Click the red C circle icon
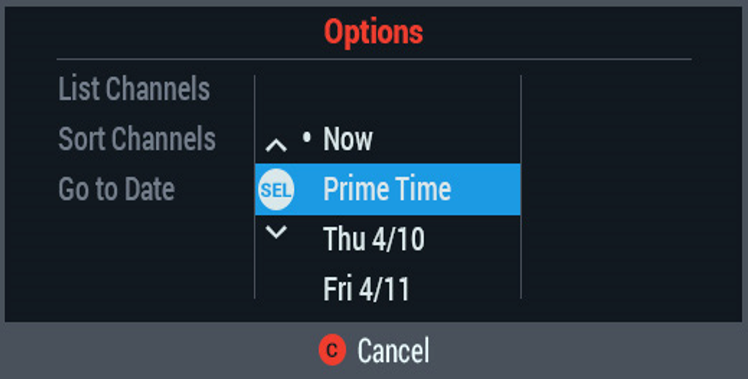 tap(332, 350)
